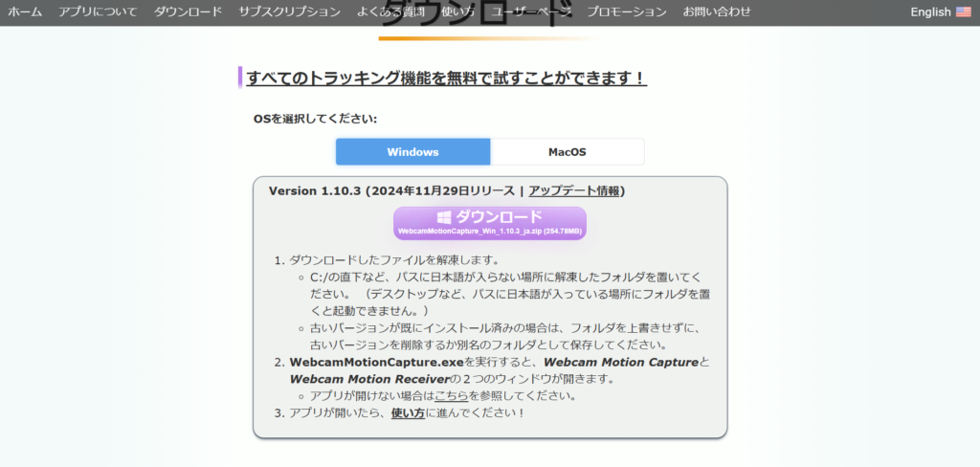The width and height of the screenshot is (980, 467).
Task: Open サブスクリプション menu item
Action: pos(289,11)
